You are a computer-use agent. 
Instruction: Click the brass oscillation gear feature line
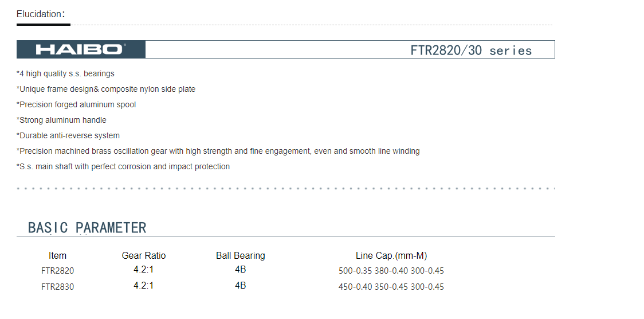click(x=218, y=151)
